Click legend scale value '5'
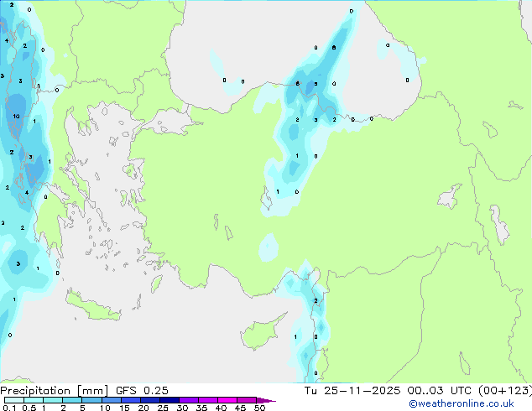This screenshot has width=532, height=411. point(82,408)
